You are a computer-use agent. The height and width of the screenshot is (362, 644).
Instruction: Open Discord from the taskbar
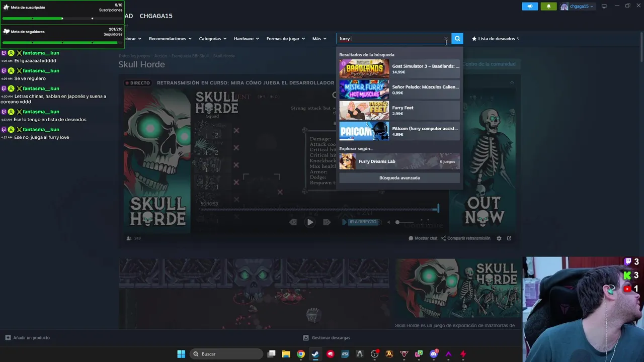434,354
